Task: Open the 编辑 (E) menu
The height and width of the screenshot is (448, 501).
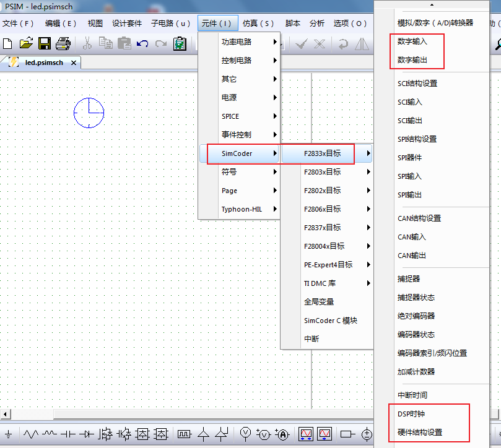Action: pos(61,24)
